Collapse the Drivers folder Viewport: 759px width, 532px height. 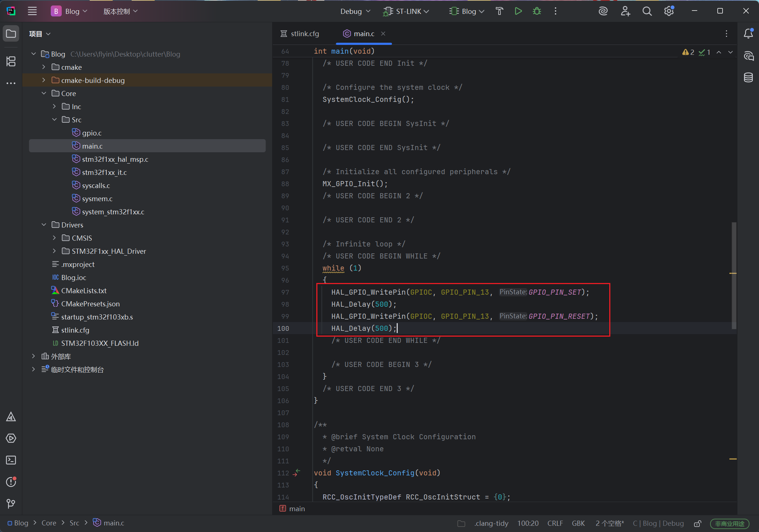[x=44, y=225]
